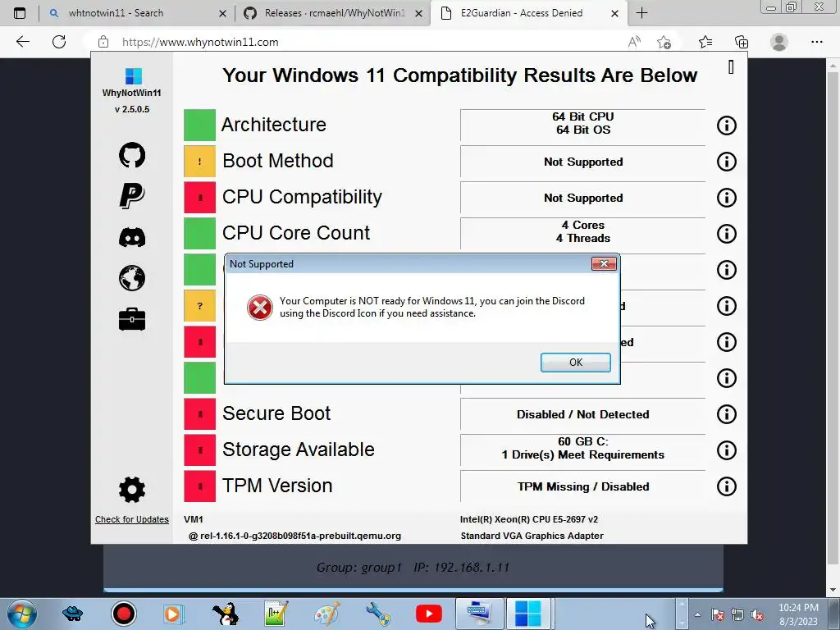Show info for Architecture row
840x630 pixels.
727,126
